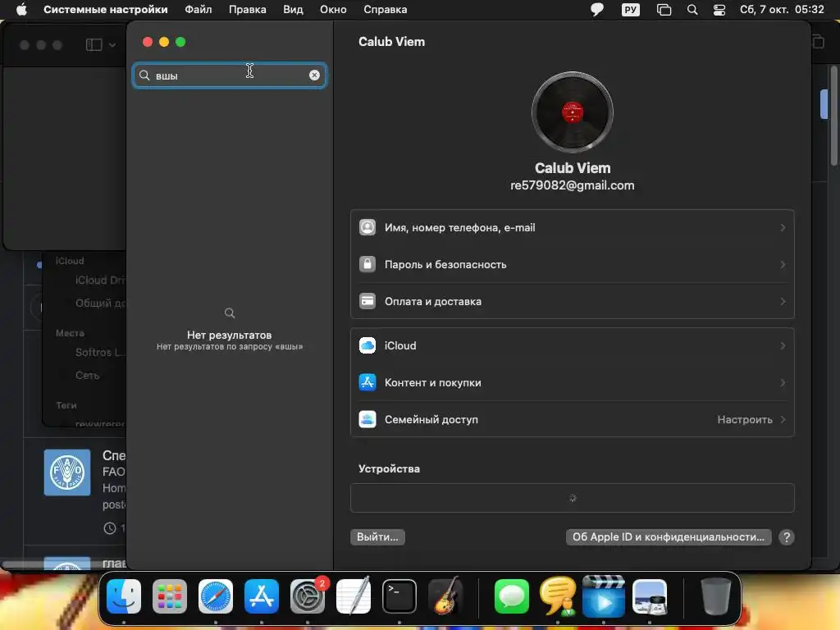
Task: Open Системные настройки menu
Action: coord(106,10)
